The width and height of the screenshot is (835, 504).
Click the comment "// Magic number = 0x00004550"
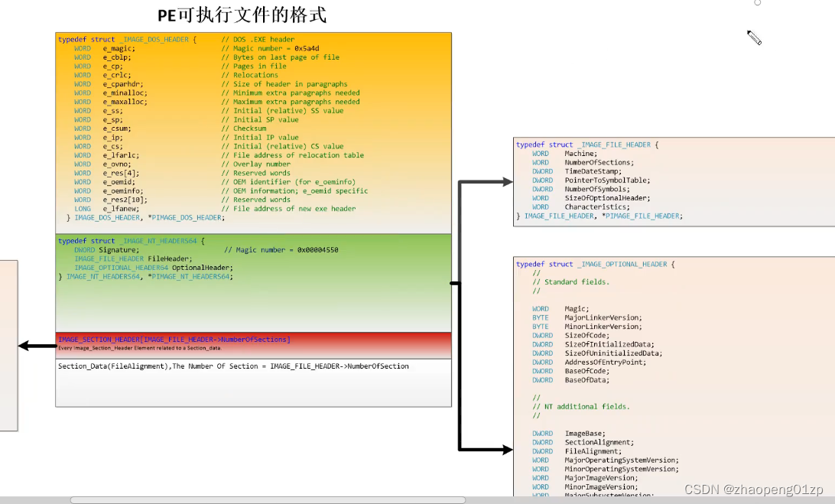[x=281, y=250]
